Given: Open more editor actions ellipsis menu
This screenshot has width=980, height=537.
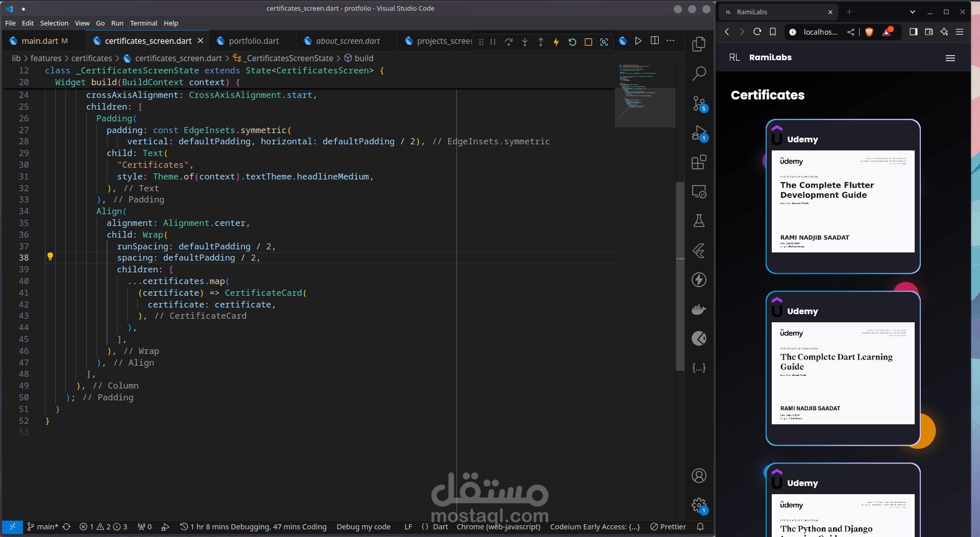Looking at the screenshot, I should 671,41.
